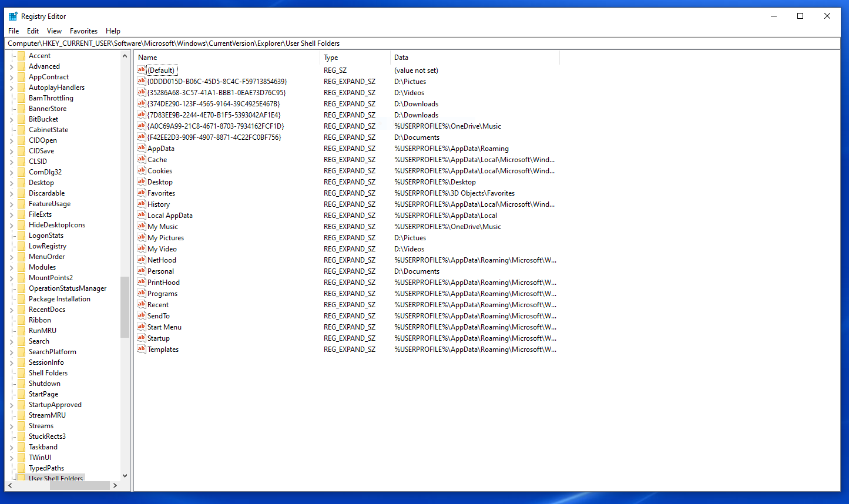Click the icon beside Start Menu value
The height and width of the screenshot is (504, 849).
[141, 327]
